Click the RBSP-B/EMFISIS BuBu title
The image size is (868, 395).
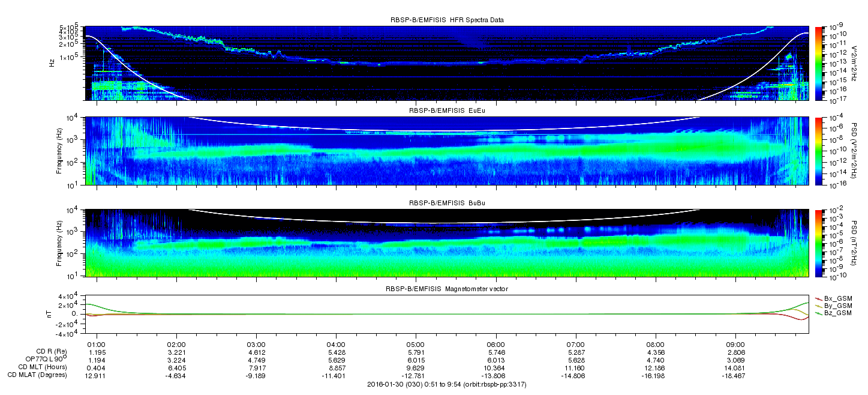pyautogui.click(x=447, y=203)
